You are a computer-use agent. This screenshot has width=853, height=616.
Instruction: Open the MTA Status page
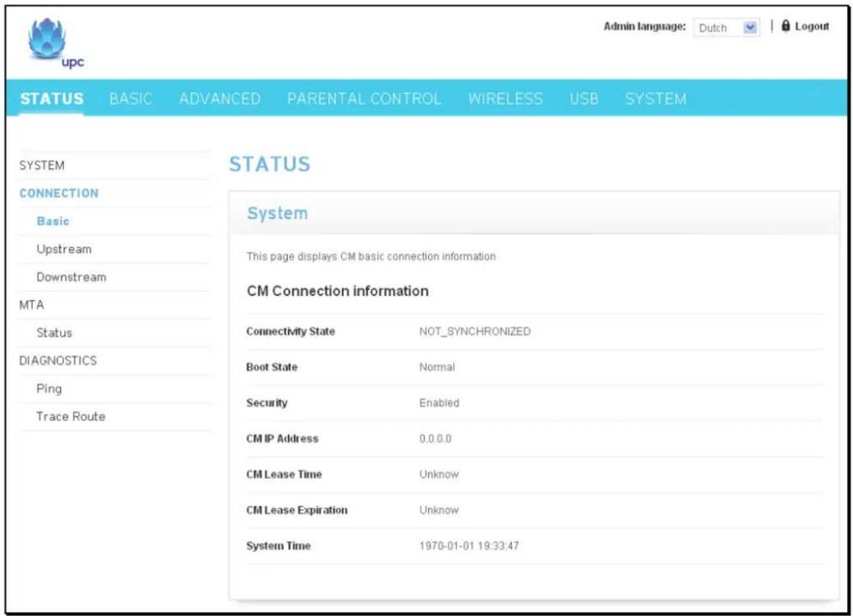(54, 333)
